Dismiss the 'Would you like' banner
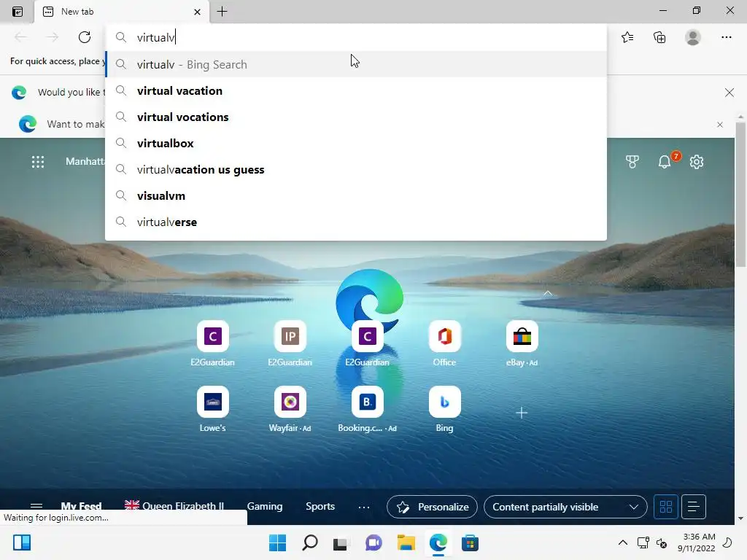Screen dimensions: 747x560 (x=729, y=93)
